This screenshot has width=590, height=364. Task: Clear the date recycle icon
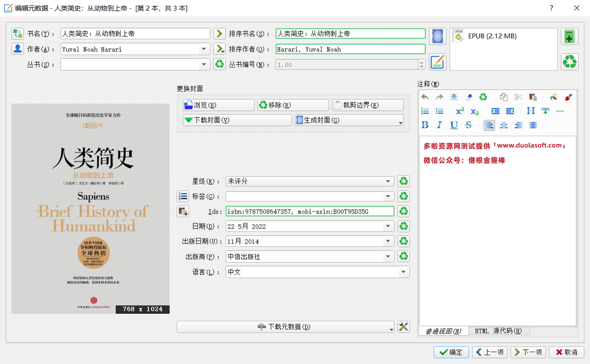pos(404,226)
